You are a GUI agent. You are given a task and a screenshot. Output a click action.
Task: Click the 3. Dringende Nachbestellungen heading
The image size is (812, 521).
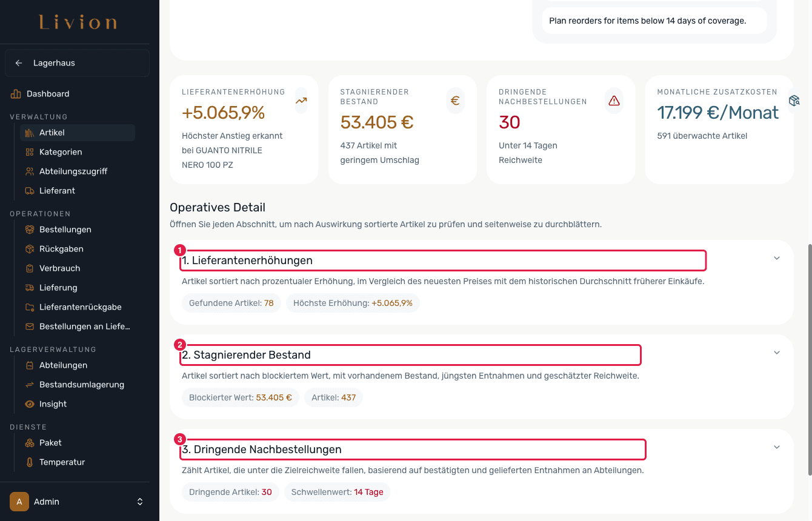click(262, 450)
